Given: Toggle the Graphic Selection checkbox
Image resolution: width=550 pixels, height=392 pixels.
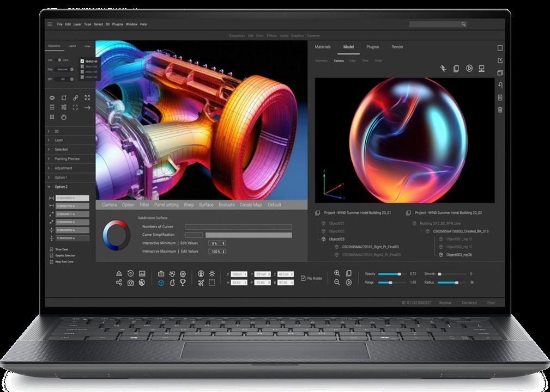Looking at the screenshot, I should [x=52, y=255].
